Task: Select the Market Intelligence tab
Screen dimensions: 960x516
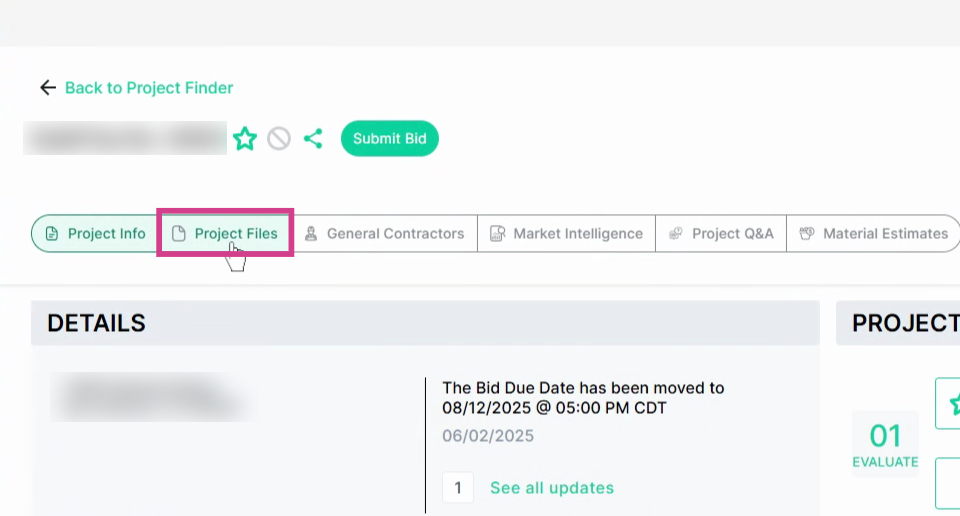Action: [x=566, y=233]
